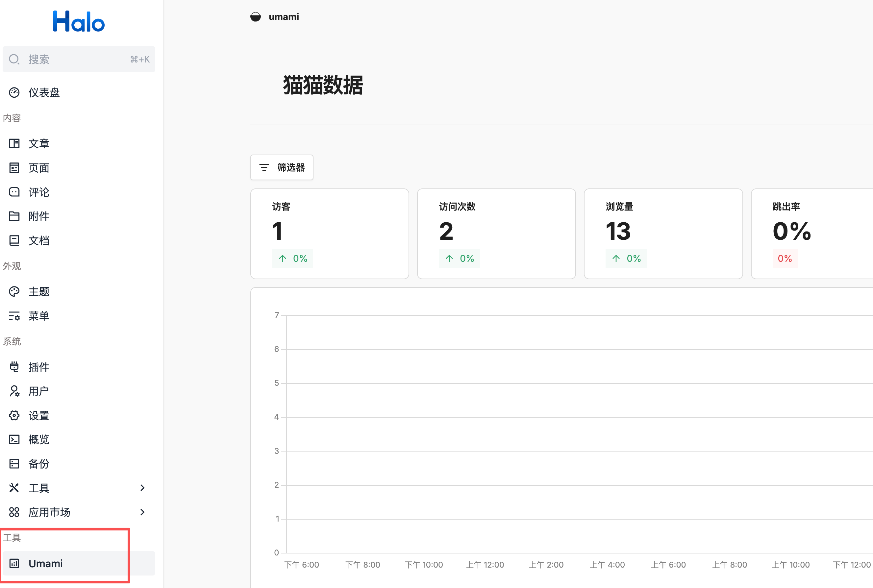Click the Halo logo
The height and width of the screenshot is (588, 873).
(79, 21)
